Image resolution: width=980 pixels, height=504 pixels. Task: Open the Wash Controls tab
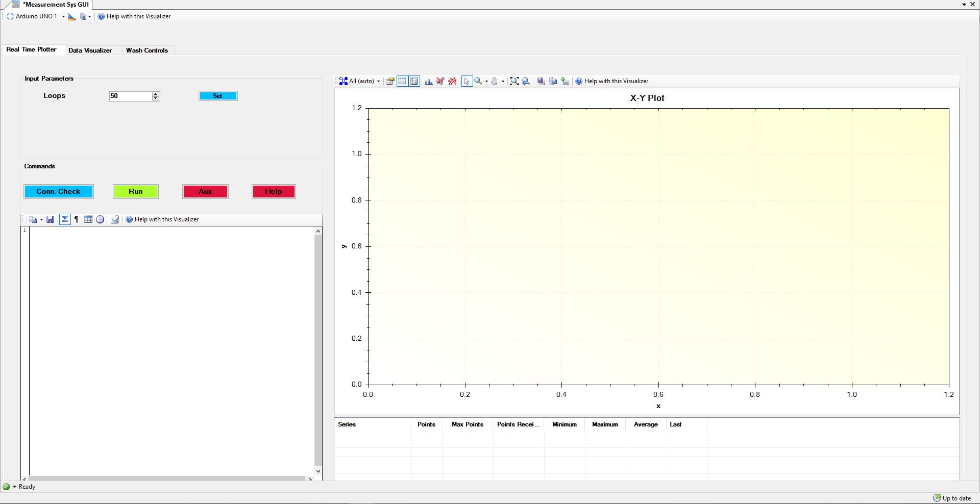click(x=147, y=51)
